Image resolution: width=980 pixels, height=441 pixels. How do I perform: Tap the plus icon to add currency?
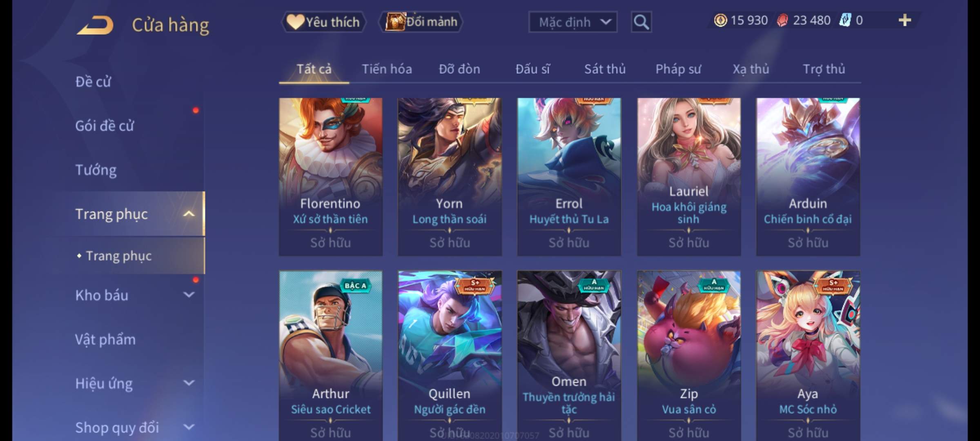pyautogui.click(x=905, y=20)
